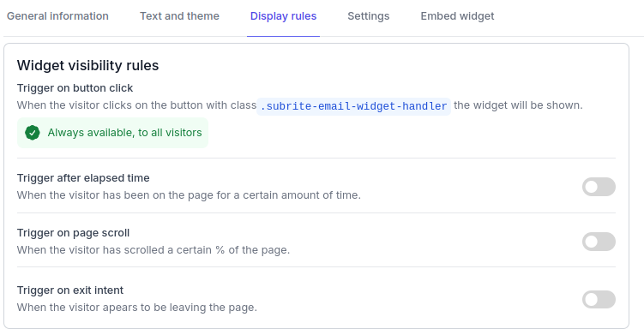Click the 'Widget visibility rules' heading

click(x=87, y=66)
